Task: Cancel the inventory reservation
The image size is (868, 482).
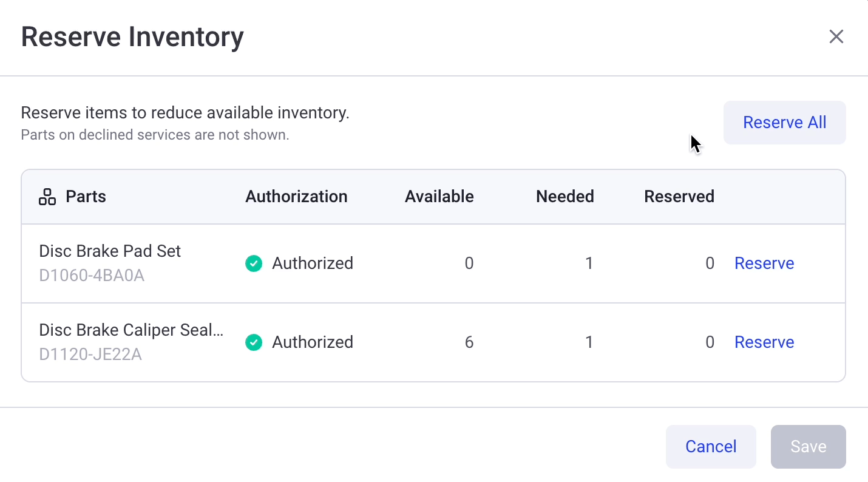Action: (711, 446)
